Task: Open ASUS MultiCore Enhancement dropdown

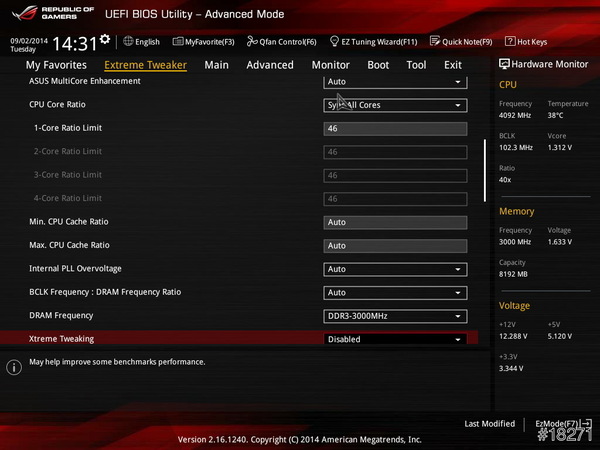Action: (395, 82)
